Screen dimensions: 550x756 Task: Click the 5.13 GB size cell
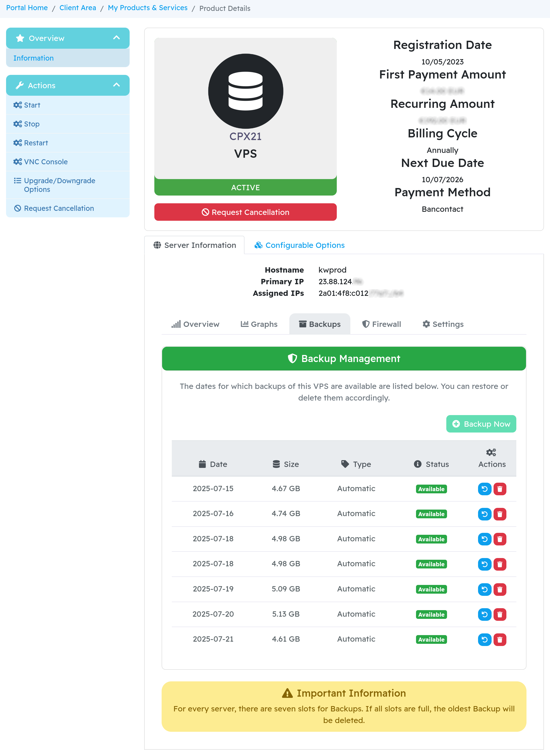pos(286,614)
